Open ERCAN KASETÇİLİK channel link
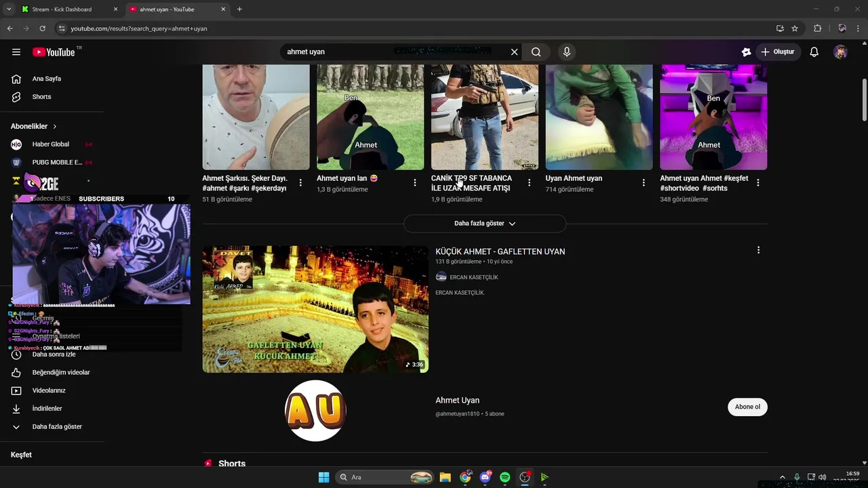The width and height of the screenshot is (868, 488). (x=473, y=277)
